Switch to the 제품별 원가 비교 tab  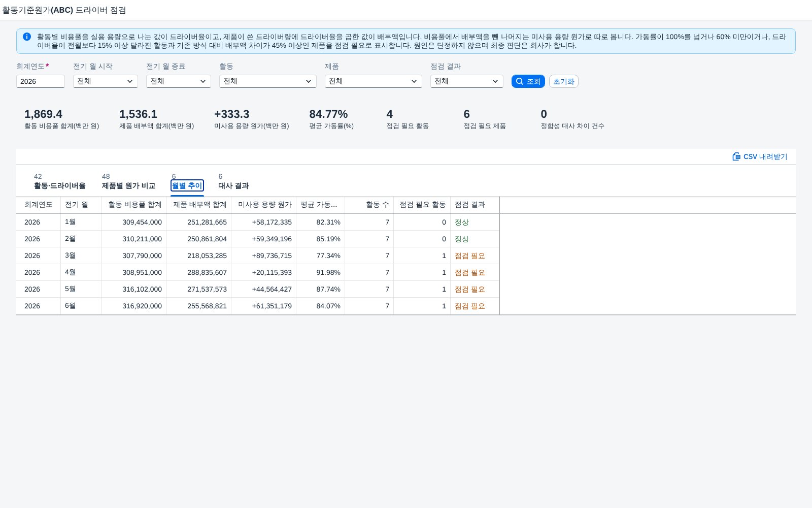coord(128,185)
